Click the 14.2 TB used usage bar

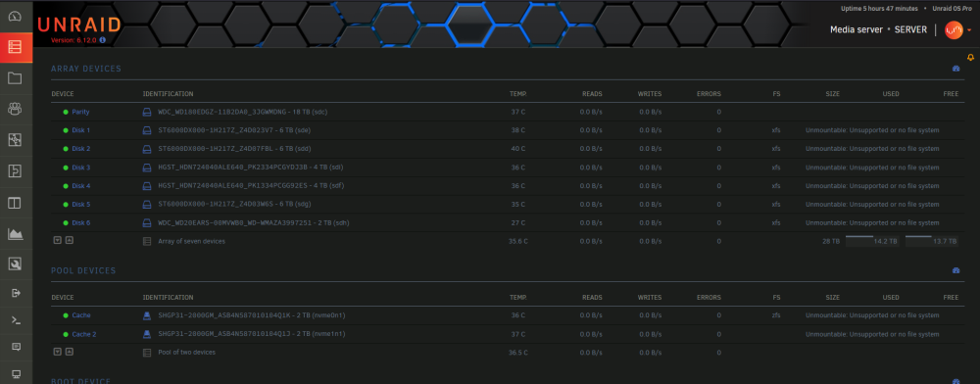[872, 241]
